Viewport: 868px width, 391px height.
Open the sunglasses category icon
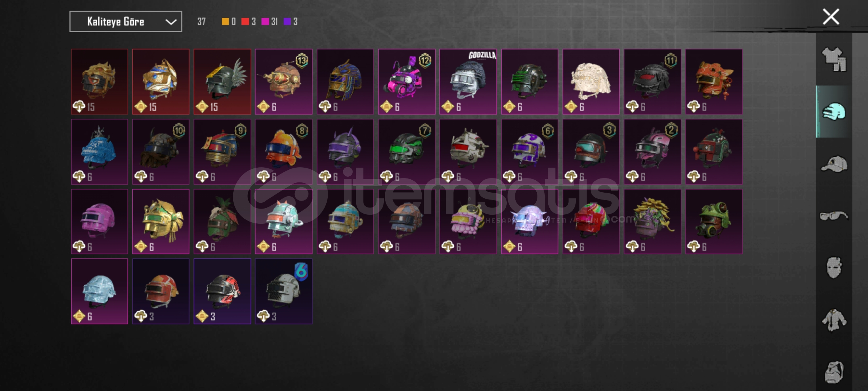(x=834, y=216)
